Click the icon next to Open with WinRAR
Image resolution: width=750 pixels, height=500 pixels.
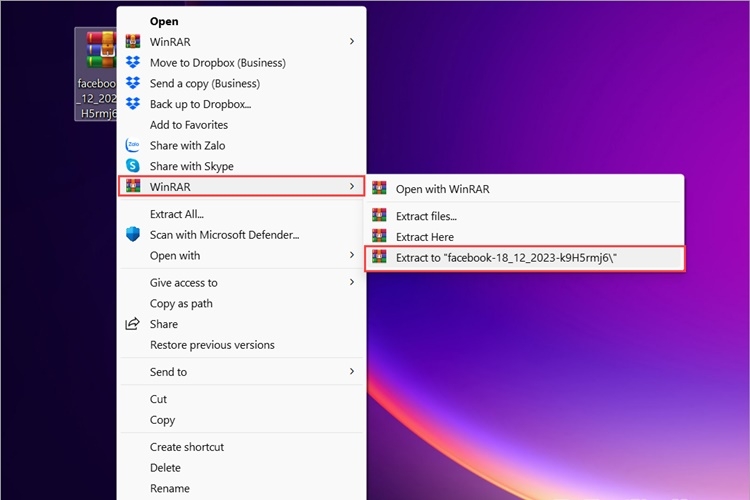point(379,188)
